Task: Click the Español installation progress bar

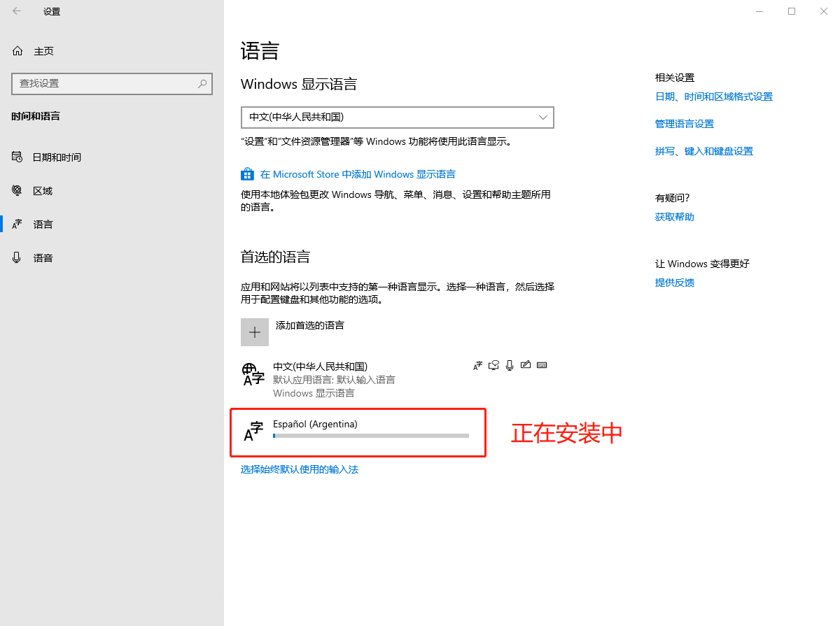Action: 371,436
